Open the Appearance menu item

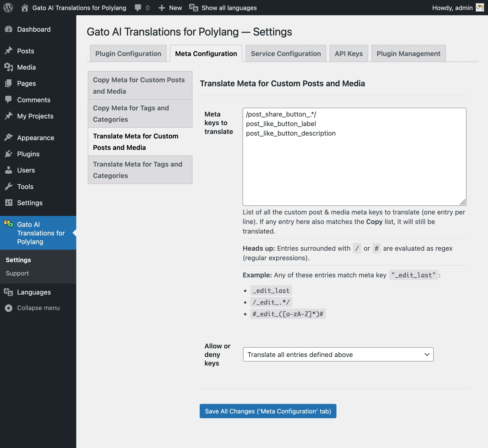[x=38, y=137]
